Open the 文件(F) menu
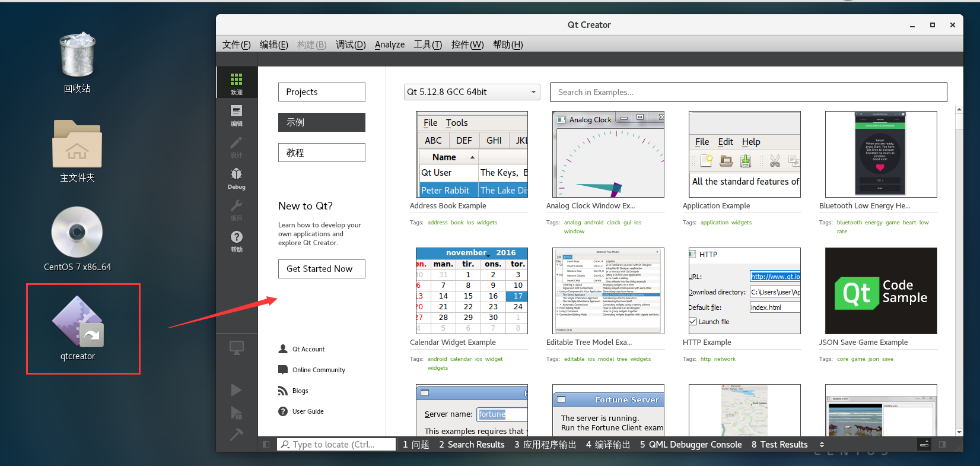The height and width of the screenshot is (466, 980). point(237,45)
